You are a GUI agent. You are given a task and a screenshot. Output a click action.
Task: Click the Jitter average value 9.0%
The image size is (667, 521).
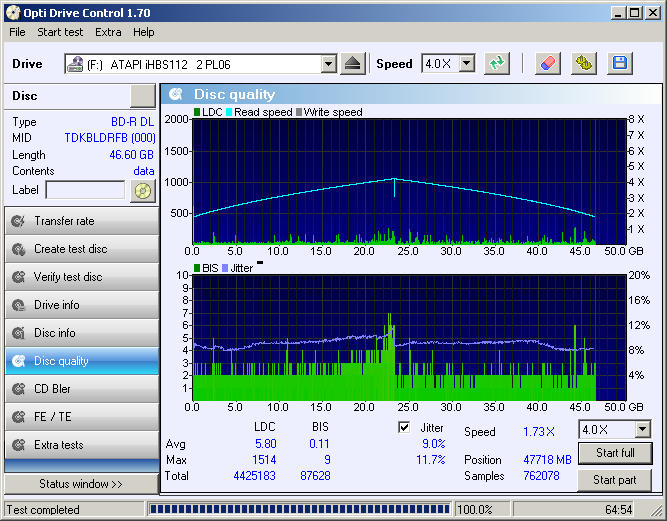coord(433,444)
